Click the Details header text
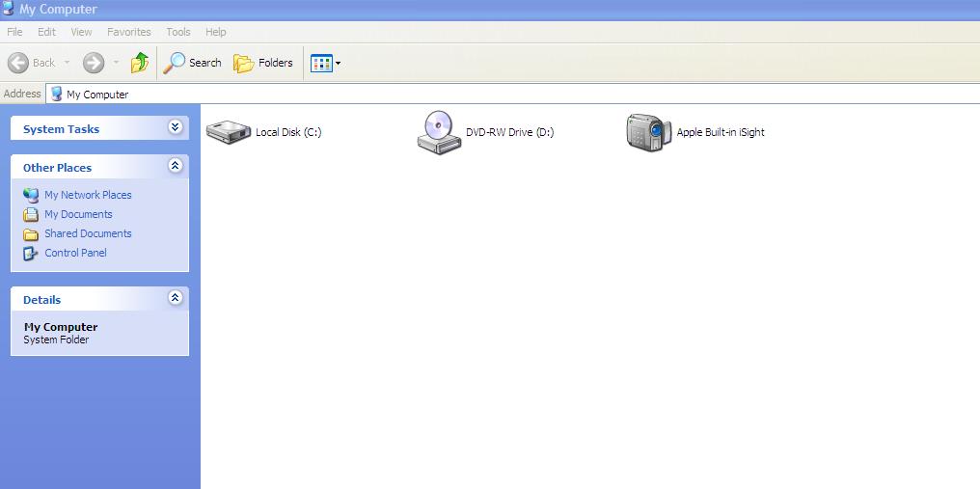This screenshot has height=489, width=980. tap(41, 300)
